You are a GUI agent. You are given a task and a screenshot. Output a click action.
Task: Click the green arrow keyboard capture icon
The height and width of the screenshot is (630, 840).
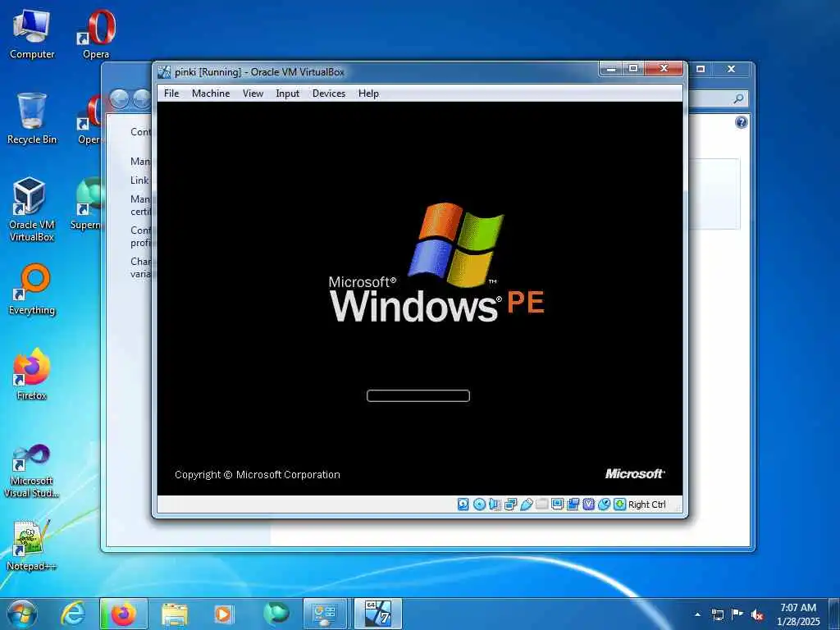pos(620,504)
